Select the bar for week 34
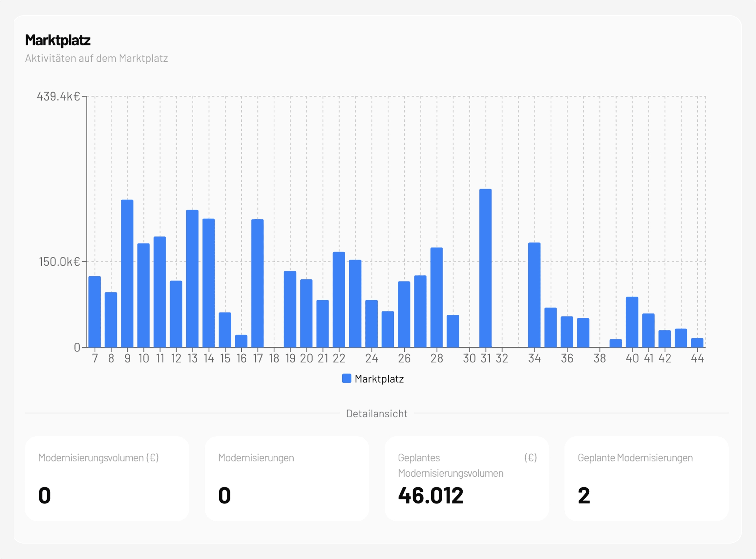The width and height of the screenshot is (756, 559). [x=534, y=295]
